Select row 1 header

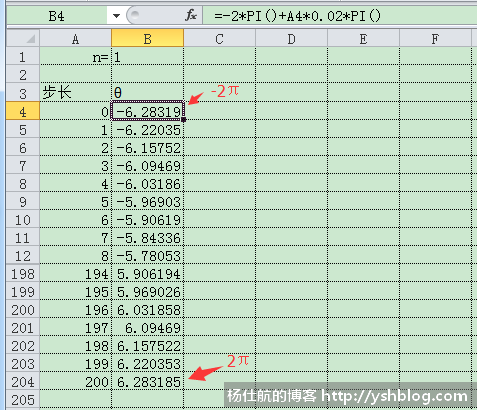[x=23, y=56]
